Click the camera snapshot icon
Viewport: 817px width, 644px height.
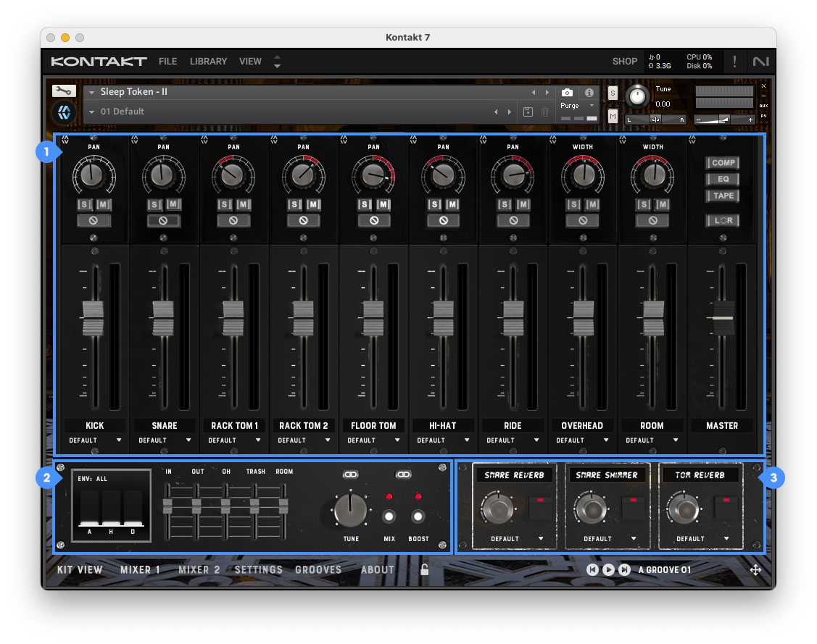click(568, 93)
